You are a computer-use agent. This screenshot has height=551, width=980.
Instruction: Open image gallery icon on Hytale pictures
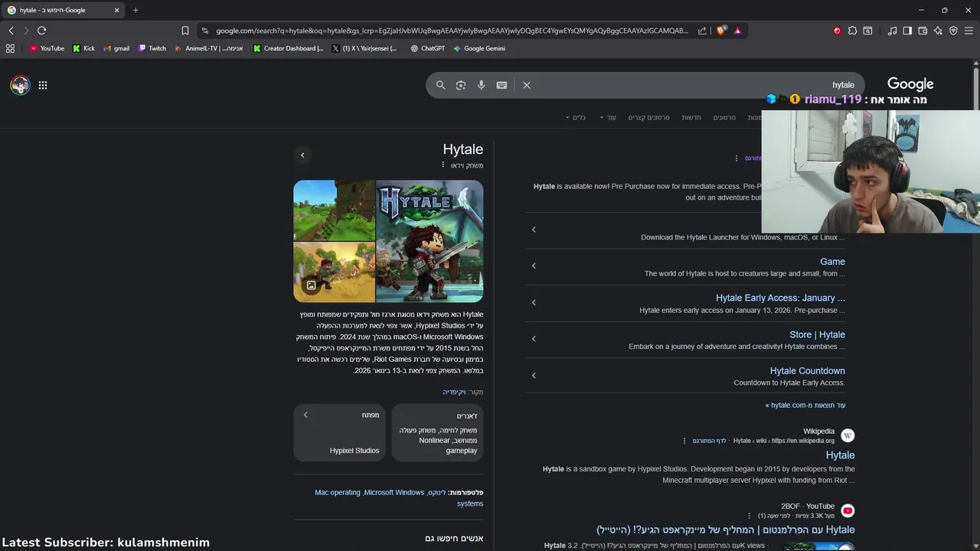tap(311, 285)
